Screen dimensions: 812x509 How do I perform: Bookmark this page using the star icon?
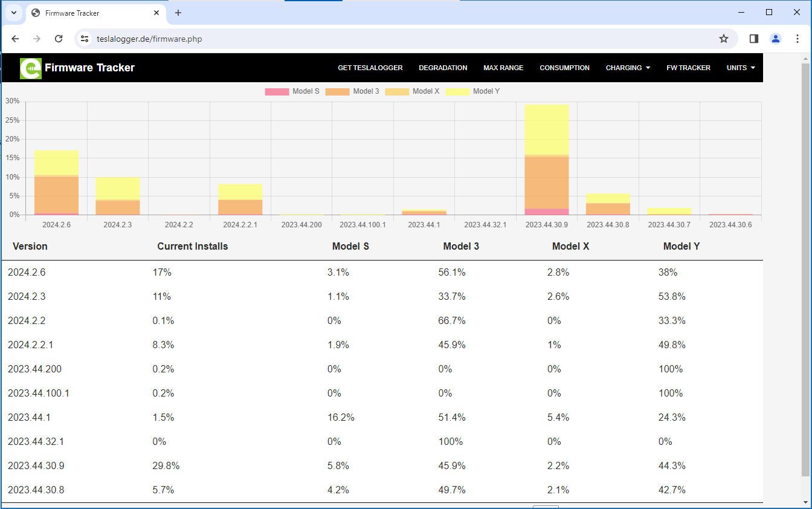pos(723,39)
